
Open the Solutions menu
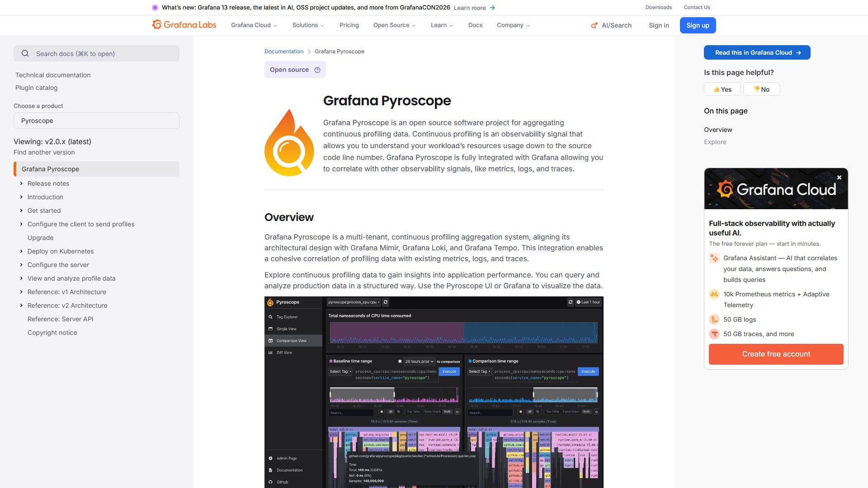(x=308, y=25)
